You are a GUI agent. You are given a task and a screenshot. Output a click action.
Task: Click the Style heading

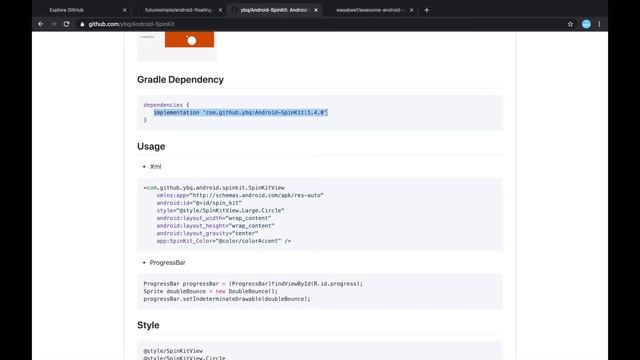click(x=148, y=325)
